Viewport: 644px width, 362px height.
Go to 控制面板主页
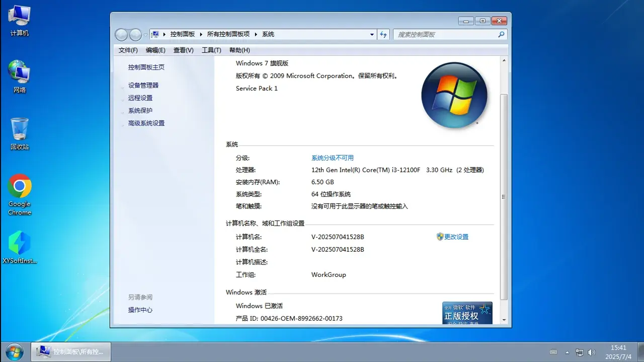[146, 67]
